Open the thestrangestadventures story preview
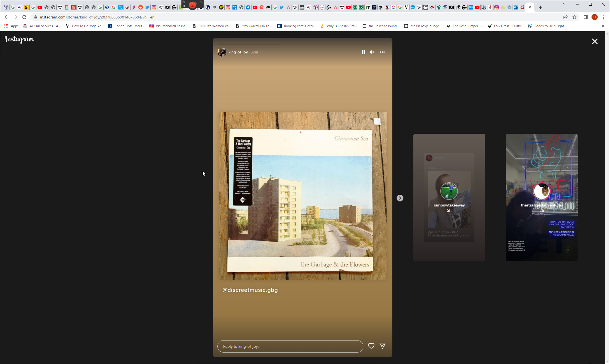Image resolution: width=610 pixels, height=364 pixels. 542,198
